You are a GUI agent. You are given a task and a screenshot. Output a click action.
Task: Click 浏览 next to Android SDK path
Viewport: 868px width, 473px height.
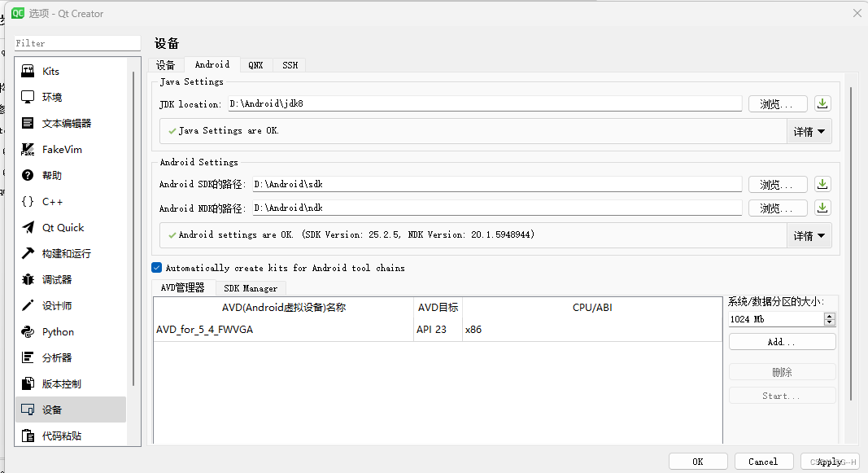[x=778, y=183]
